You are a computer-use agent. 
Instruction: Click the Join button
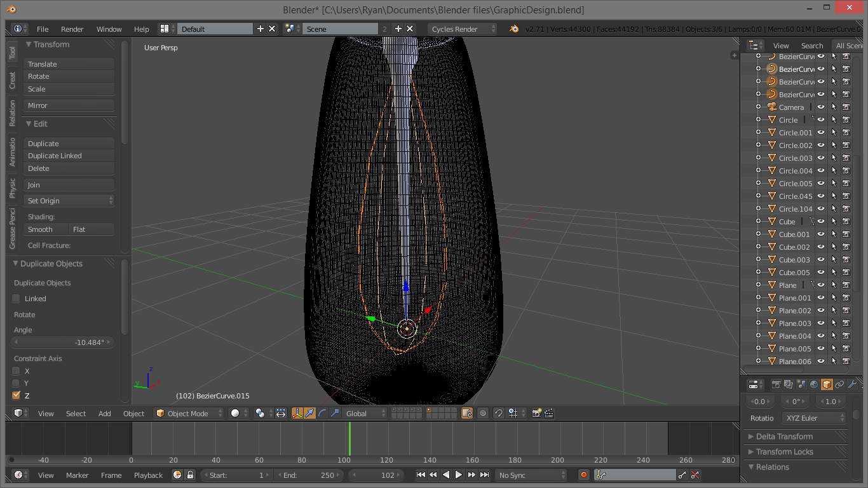coord(69,184)
